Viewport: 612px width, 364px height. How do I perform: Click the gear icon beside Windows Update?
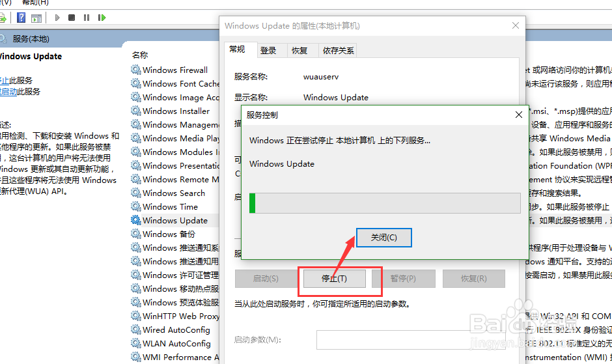click(x=136, y=220)
